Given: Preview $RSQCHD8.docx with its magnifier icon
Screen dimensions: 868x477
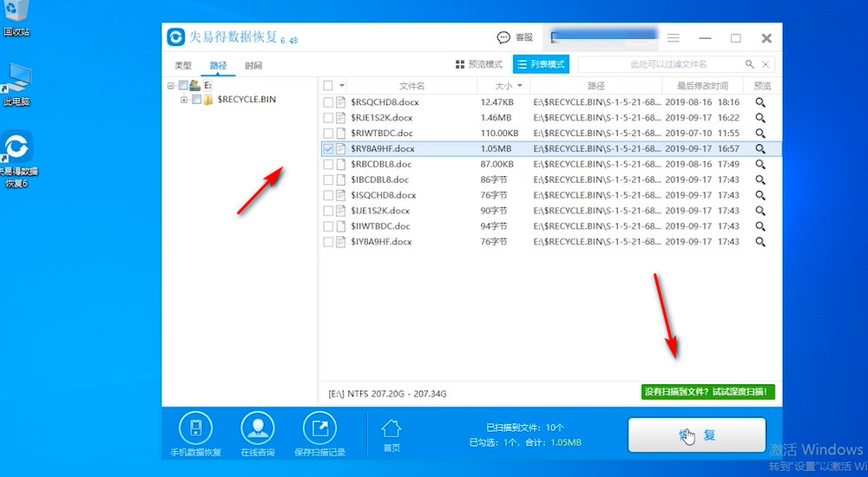Looking at the screenshot, I should coord(760,102).
